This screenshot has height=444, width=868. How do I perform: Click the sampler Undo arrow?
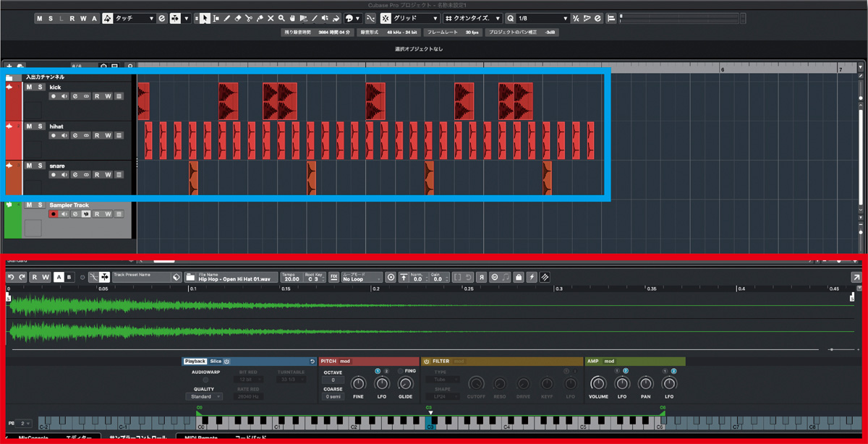(x=11, y=277)
